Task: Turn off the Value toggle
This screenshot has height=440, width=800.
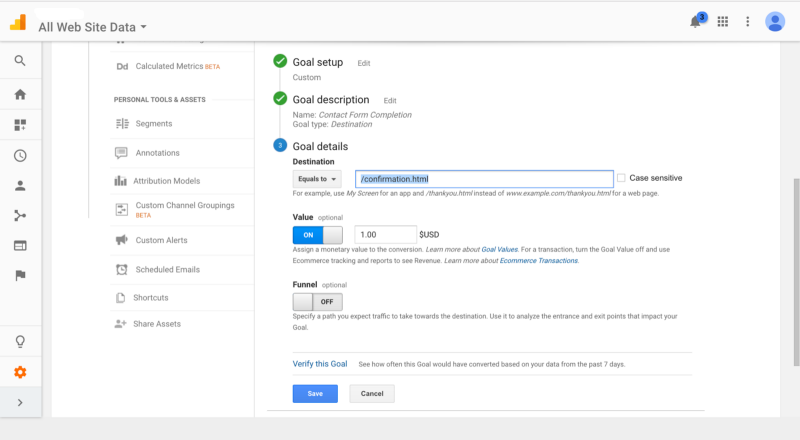Action: (x=317, y=234)
